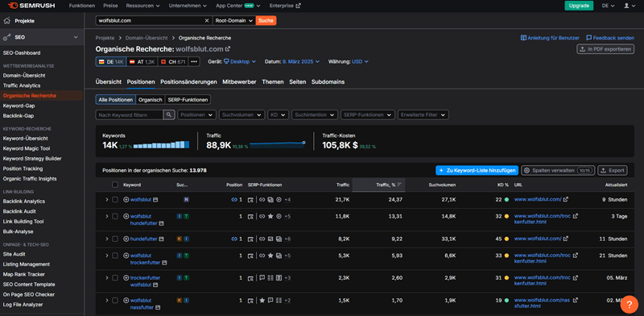This screenshot has width=644, height=316.
Task: Open external link for wolfsblut row URL
Action: (x=566, y=200)
